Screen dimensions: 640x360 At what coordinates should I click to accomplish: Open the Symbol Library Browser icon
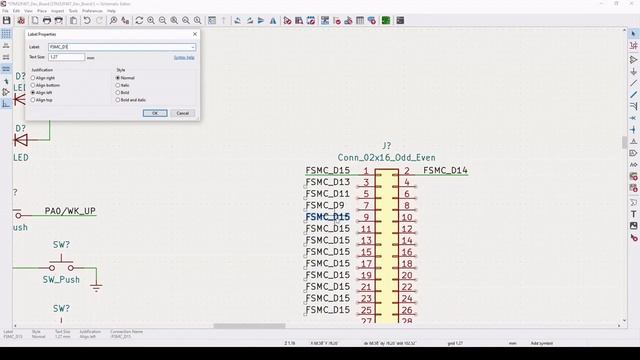pyautogui.click(x=299, y=20)
